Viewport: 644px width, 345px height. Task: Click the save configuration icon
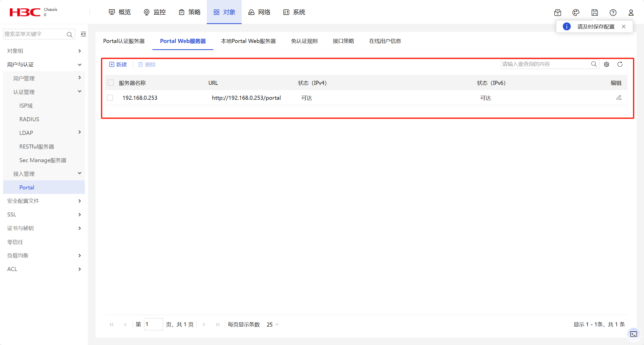[x=594, y=12]
